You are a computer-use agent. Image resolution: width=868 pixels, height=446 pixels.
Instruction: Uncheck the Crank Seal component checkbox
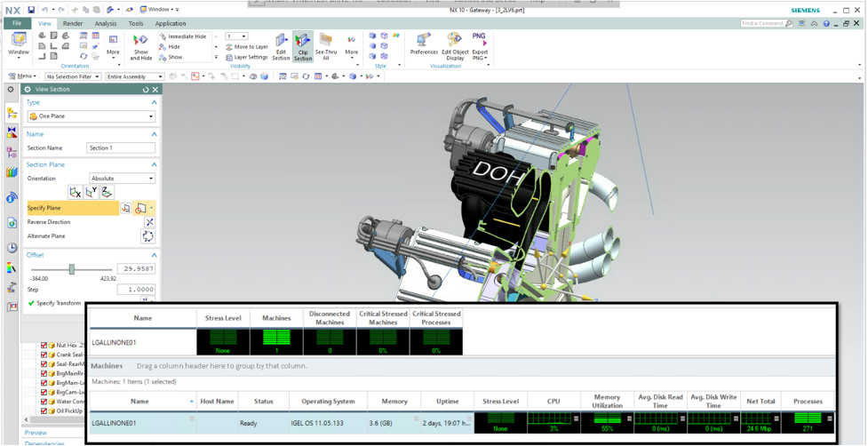pos(44,354)
